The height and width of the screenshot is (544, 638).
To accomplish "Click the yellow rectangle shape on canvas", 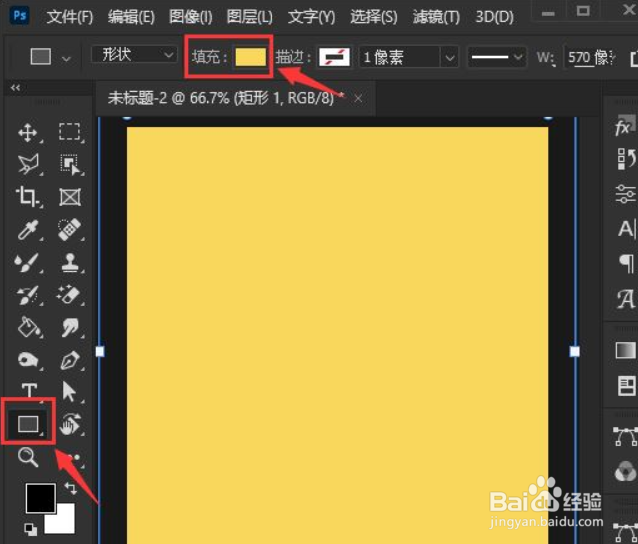I will tap(337, 335).
